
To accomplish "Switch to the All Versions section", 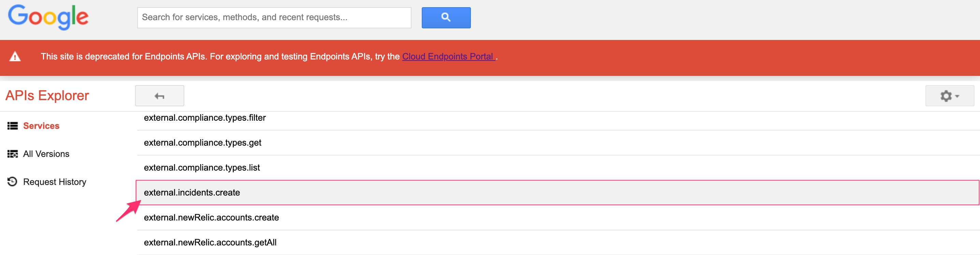I will tap(46, 153).
